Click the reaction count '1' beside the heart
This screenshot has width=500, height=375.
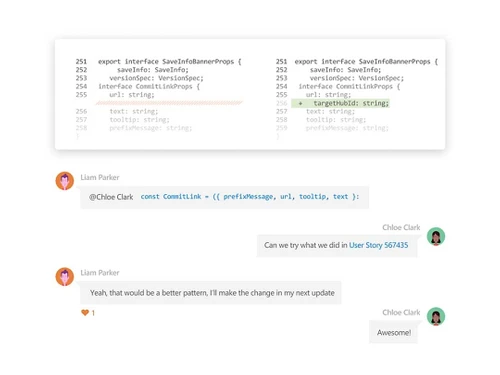93,313
